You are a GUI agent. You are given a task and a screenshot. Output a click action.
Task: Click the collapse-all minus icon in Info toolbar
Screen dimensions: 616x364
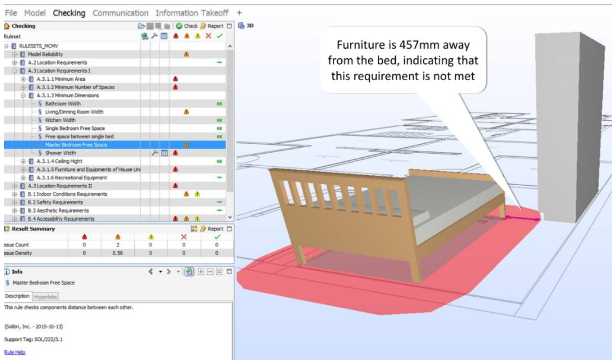[210, 272]
